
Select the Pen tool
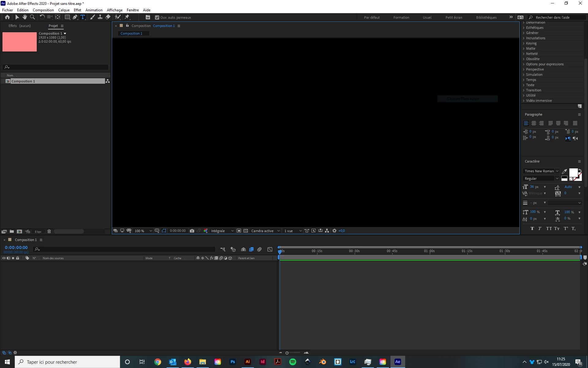(x=75, y=17)
